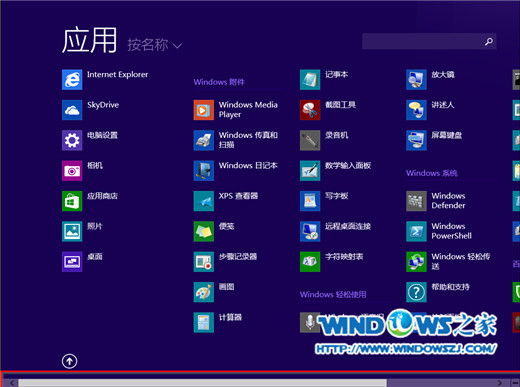This screenshot has width=520, height=387.
Task: Click the horizontal scrollbar thumb
Action: pyautogui.click(x=202, y=383)
